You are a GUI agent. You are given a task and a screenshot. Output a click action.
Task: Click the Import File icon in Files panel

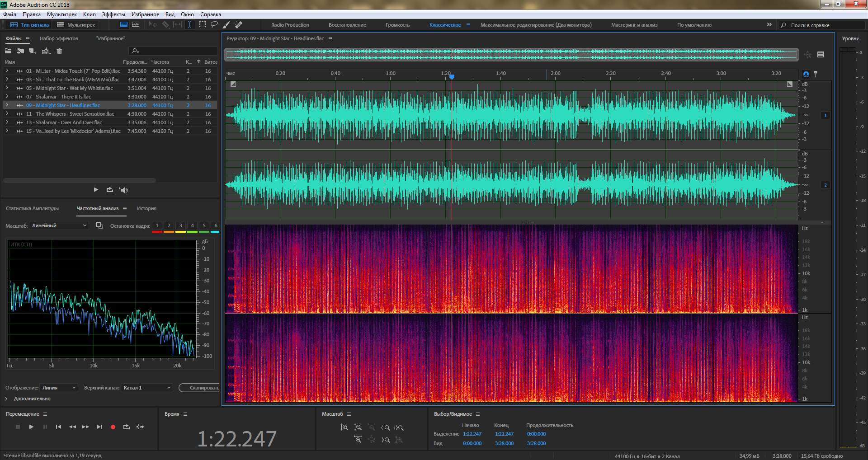pyautogui.click(x=20, y=51)
